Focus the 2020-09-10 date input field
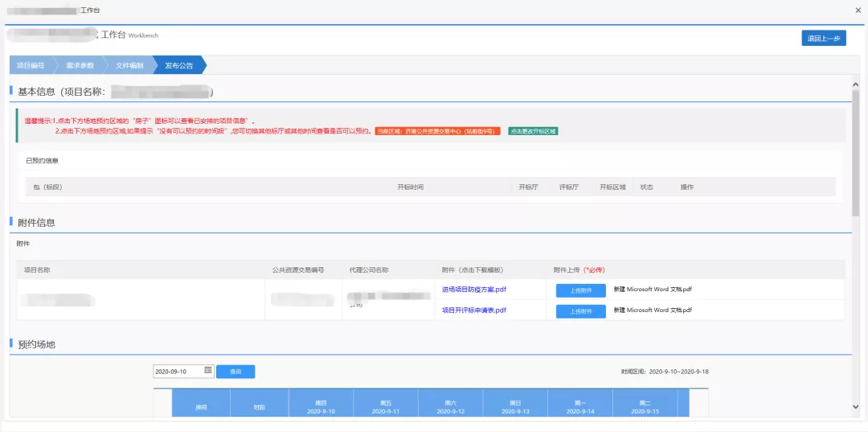The width and height of the screenshot is (868, 432). (x=178, y=372)
